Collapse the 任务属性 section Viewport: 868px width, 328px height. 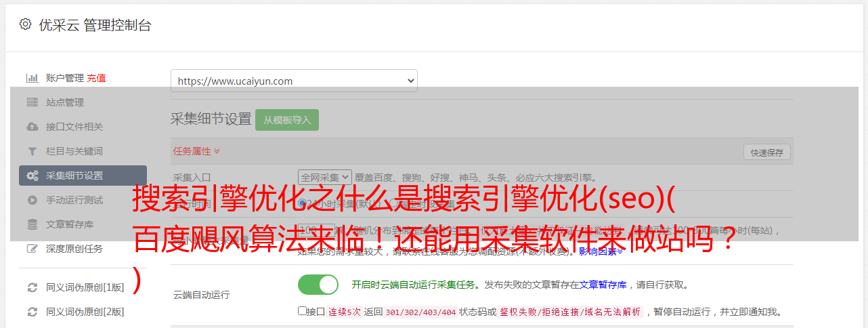click(x=196, y=150)
